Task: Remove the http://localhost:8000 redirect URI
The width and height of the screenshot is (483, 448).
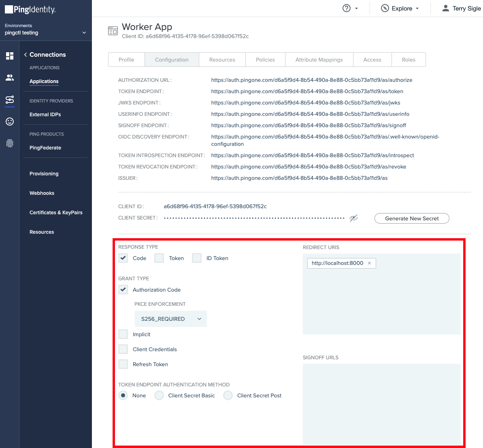Action: 369,263
